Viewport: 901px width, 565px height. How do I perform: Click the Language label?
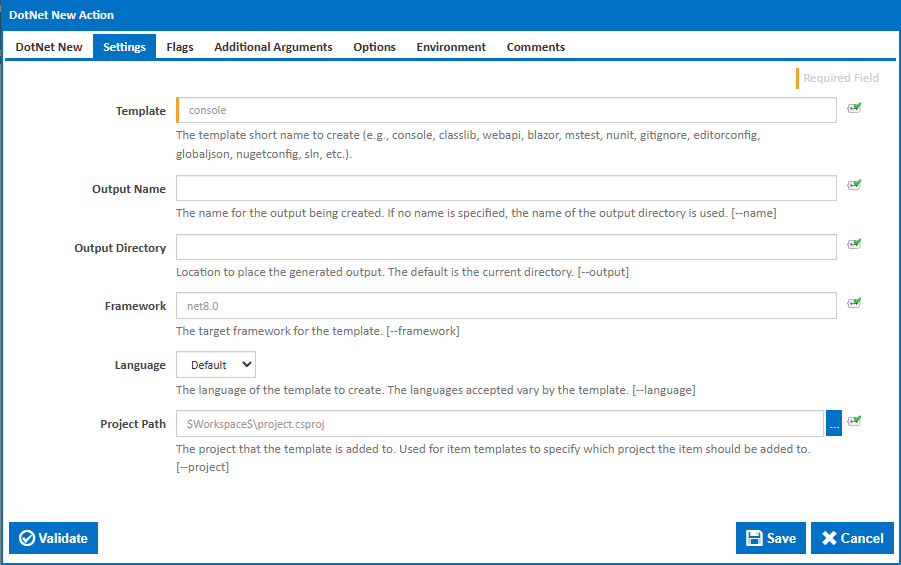(x=140, y=366)
